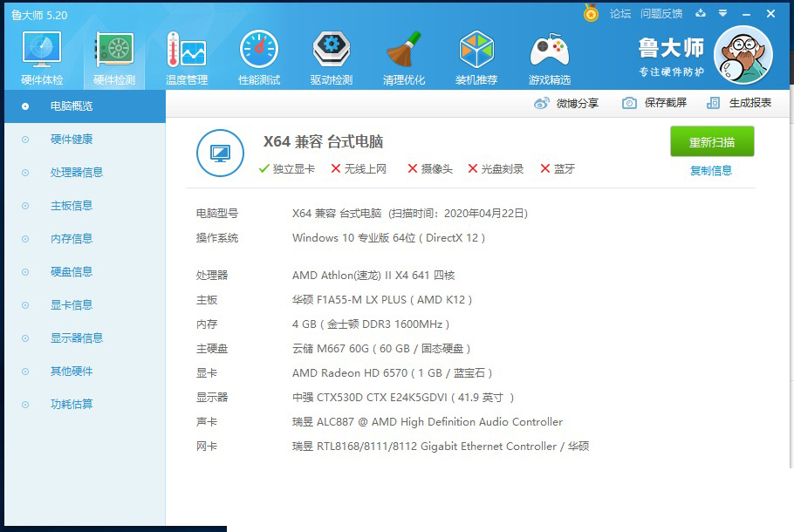Expand the 鲁大师 avatar profile
794x532 pixels.
(x=743, y=55)
